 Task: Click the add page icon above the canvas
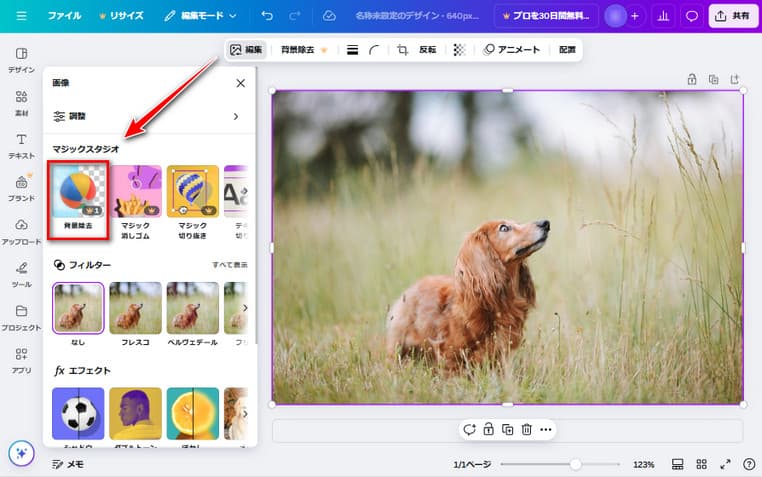click(x=735, y=79)
